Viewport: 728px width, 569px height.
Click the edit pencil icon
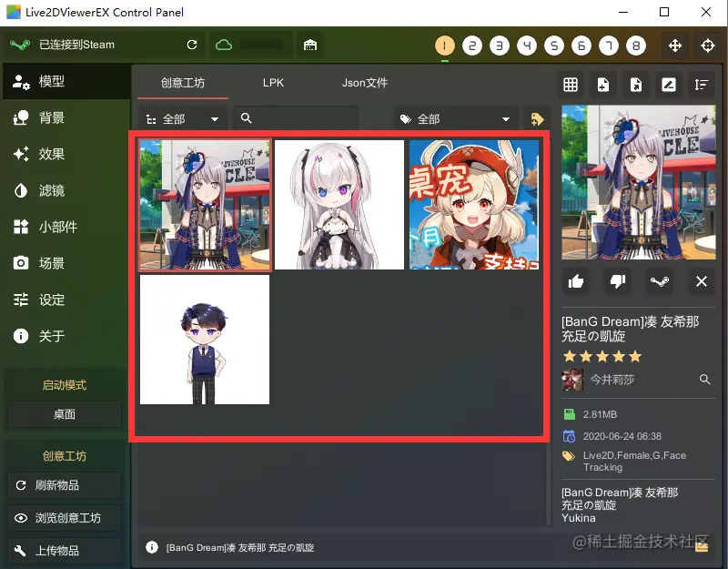pos(669,85)
